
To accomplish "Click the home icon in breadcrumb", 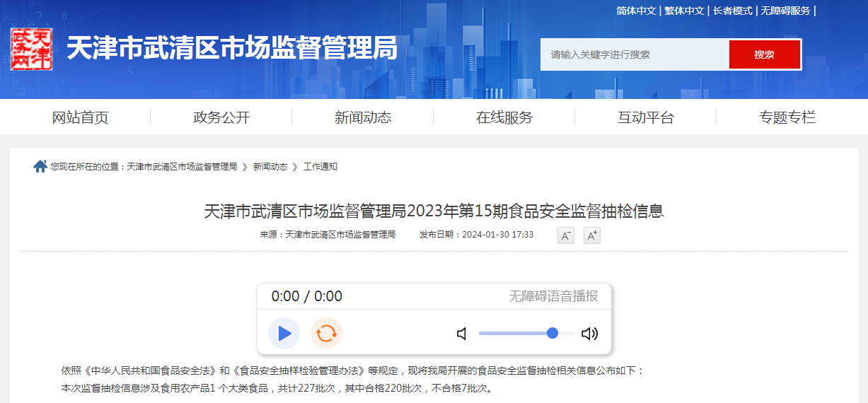I will click(40, 166).
